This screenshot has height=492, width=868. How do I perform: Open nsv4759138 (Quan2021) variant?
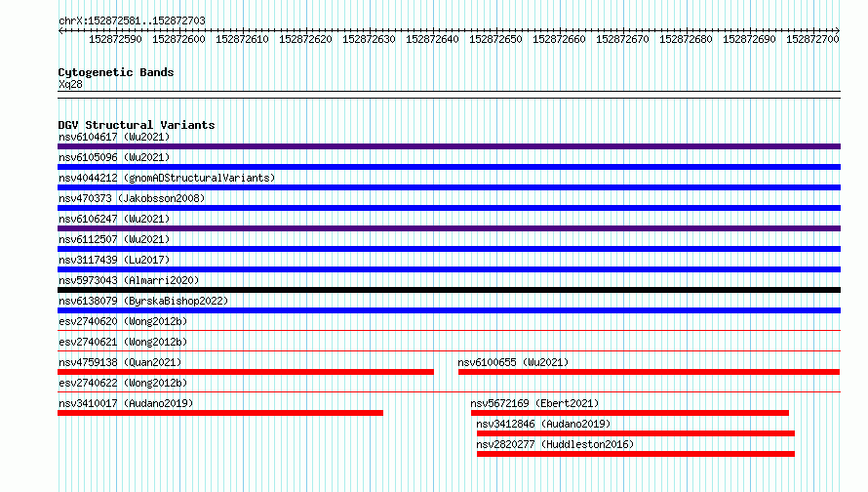point(120,362)
